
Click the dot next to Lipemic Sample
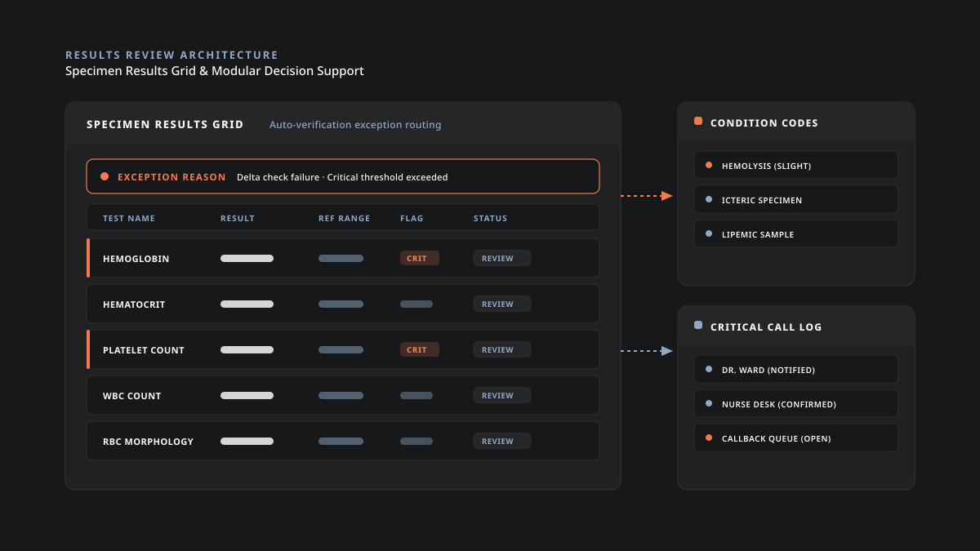pyautogui.click(x=709, y=233)
